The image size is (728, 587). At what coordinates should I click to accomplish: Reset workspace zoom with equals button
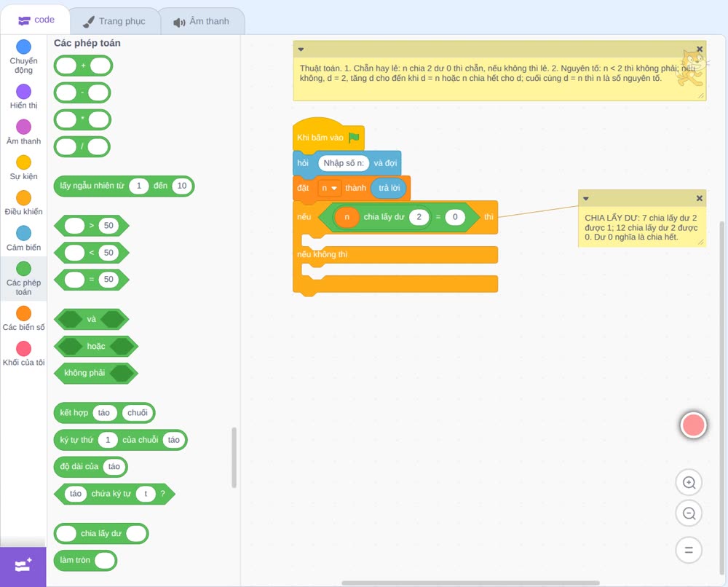click(689, 550)
